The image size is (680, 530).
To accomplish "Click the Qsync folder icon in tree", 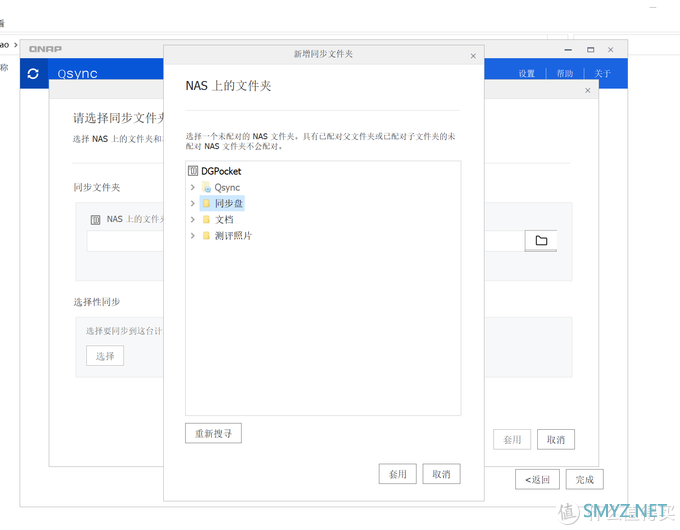I will coord(206,187).
